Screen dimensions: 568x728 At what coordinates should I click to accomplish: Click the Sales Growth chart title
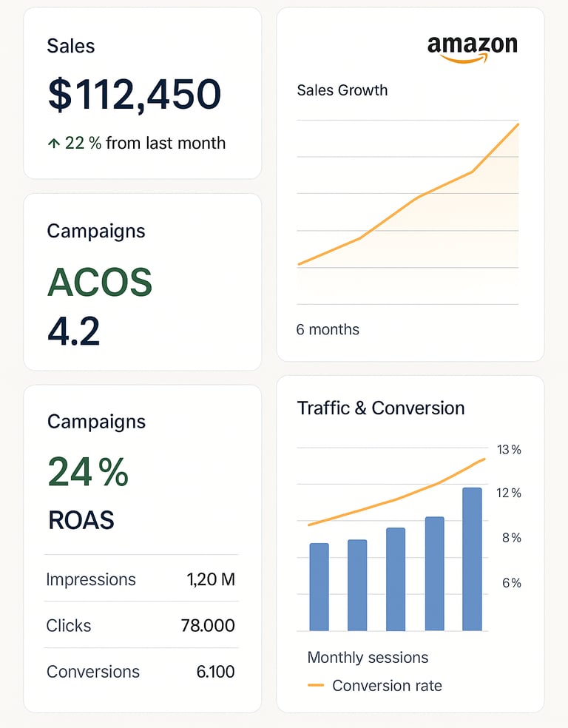tap(342, 90)
